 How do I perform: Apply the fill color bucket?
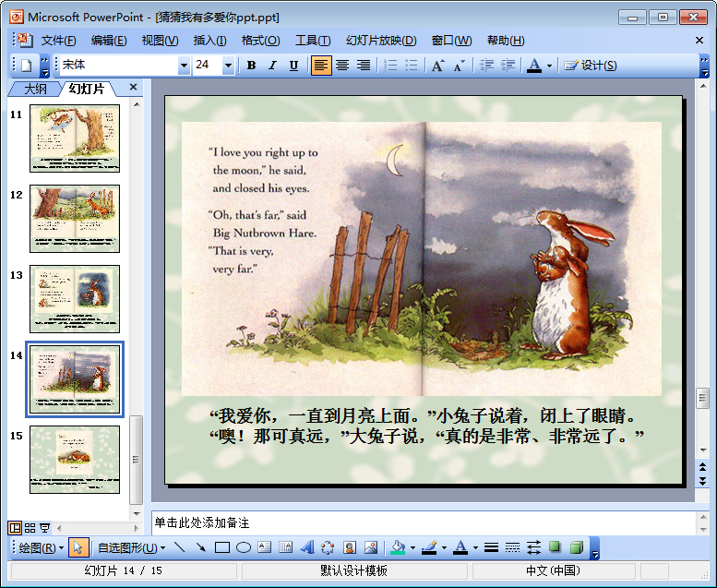pyautogui.click(x=399, y=547)
